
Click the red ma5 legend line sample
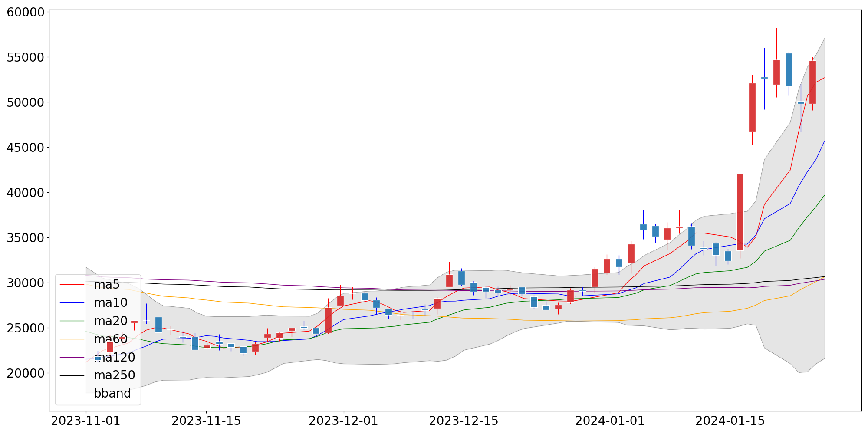(72, 285)
